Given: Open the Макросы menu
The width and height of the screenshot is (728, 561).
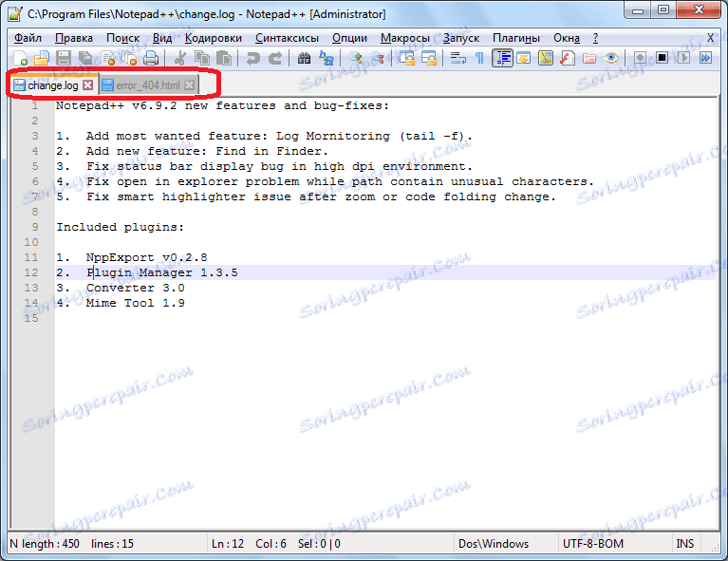Looking at the screenshot, I should (x=405, y=38).
